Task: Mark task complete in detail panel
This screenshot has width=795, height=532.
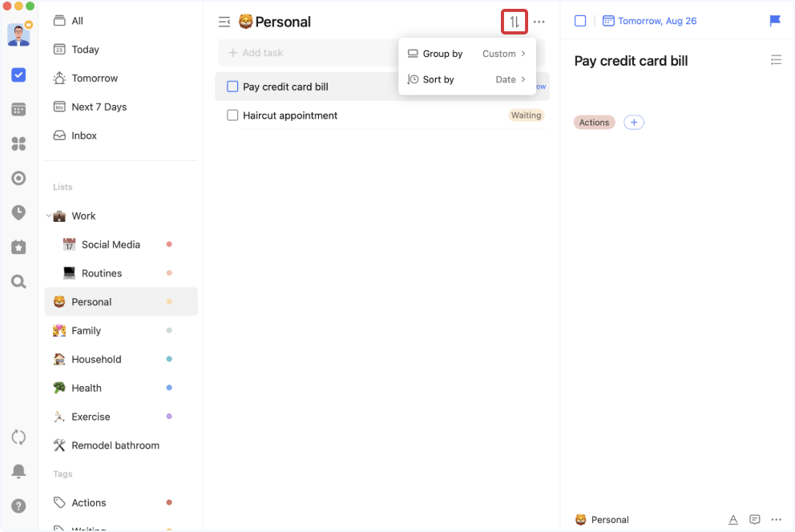Action: tap(580, 21)
